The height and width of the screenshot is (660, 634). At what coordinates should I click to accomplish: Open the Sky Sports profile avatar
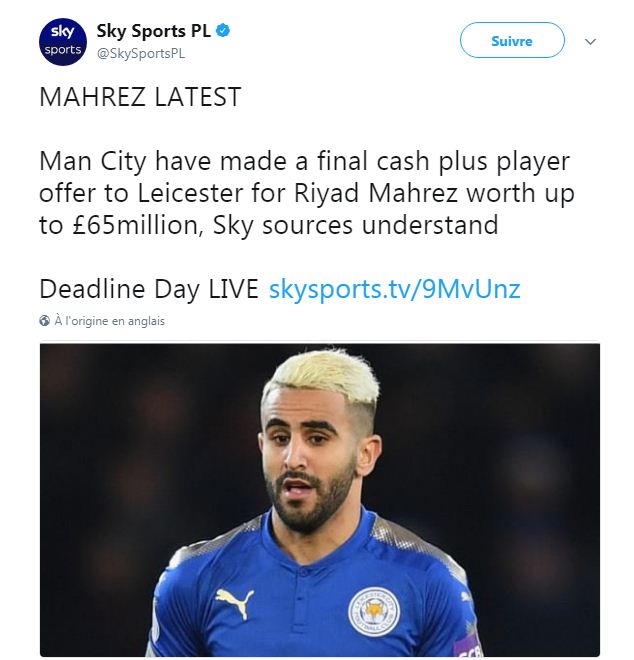[x=63, y=42]
